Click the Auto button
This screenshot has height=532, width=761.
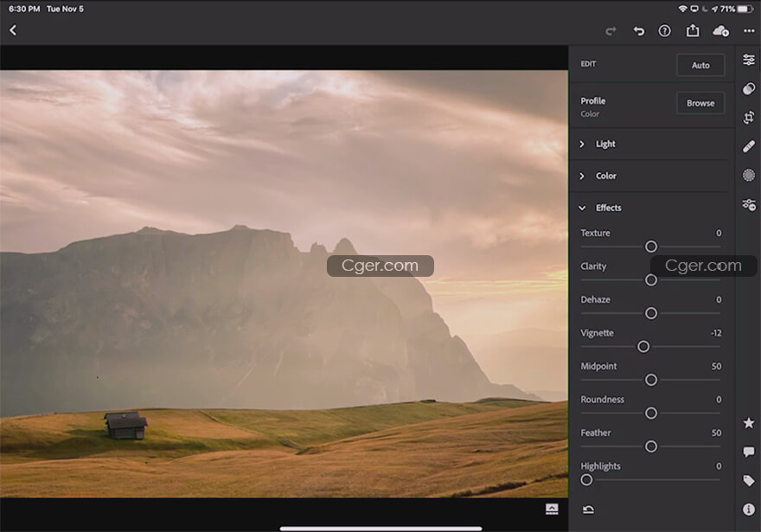(x=700, y=65)
